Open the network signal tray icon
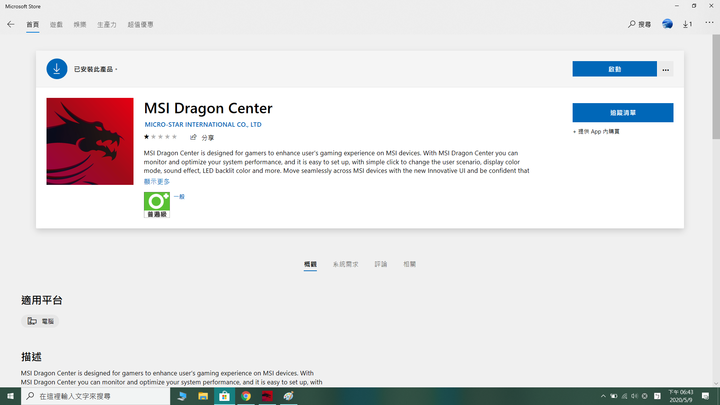Image resolution: width=720 pixels, height=405 pixels. pos(624,396)
